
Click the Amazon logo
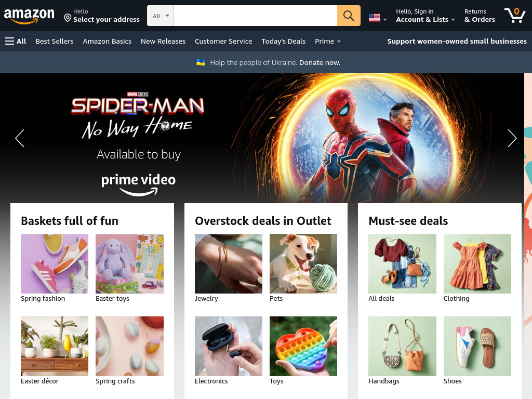pyautogui.click(x=29, y=16)
